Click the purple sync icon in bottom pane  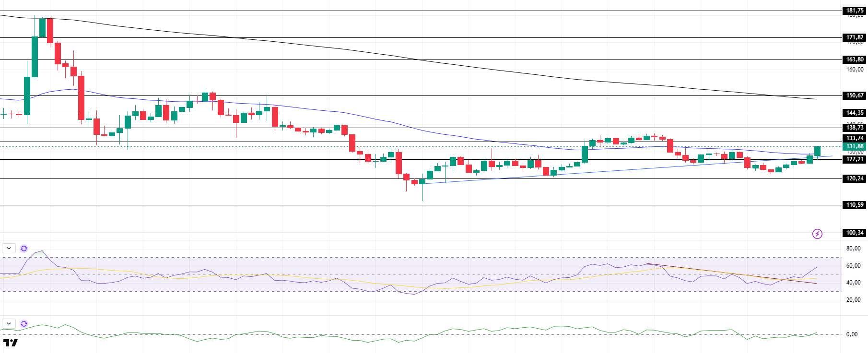point(24,324)
